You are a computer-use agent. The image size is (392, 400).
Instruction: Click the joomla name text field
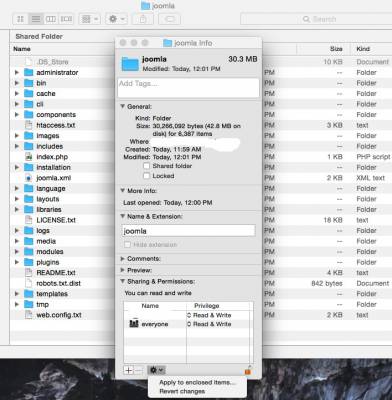(x=189, y=231)
